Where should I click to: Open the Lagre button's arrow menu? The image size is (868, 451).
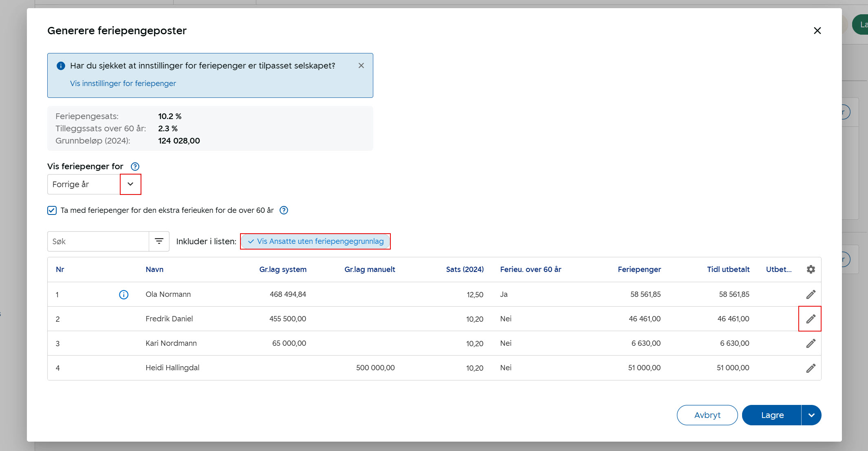(x=811, y=415)
